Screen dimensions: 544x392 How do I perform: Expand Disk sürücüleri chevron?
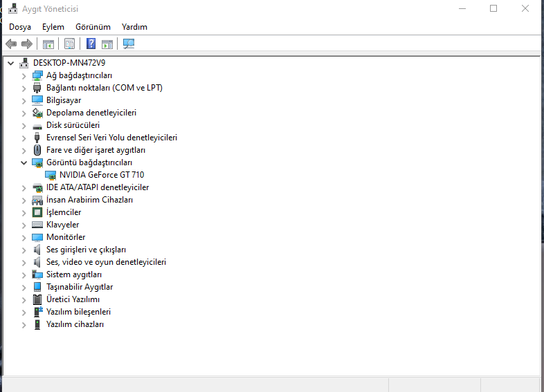24,126
